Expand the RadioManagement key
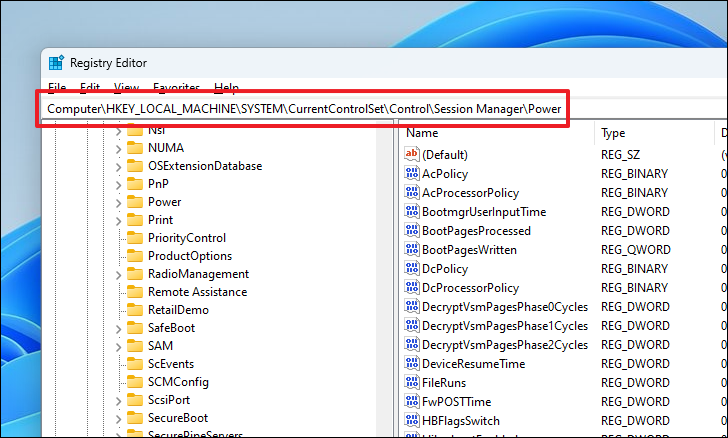 (x=118, y=275)
